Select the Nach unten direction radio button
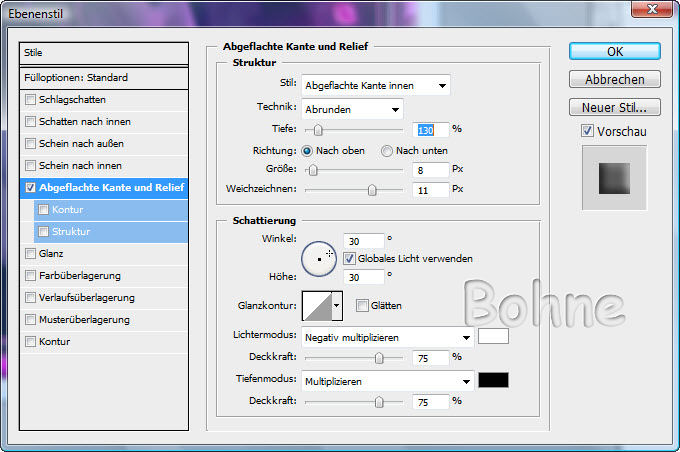The image size is (680, 452). coord(386,151)
